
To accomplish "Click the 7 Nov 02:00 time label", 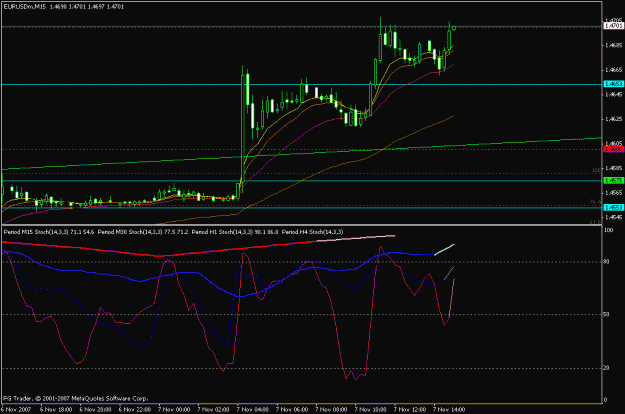I will (x=214, y=409).
